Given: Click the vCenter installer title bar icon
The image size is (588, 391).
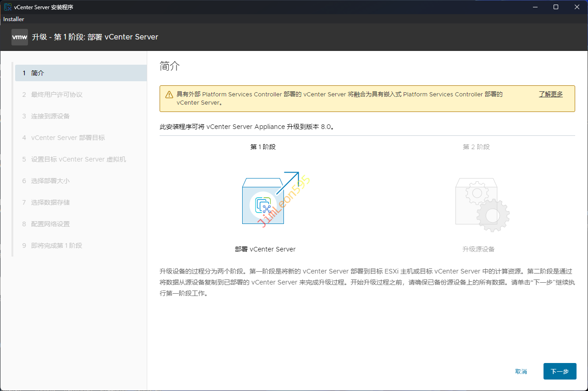Looking at the screenshot, I should click(x=7, y=7).
